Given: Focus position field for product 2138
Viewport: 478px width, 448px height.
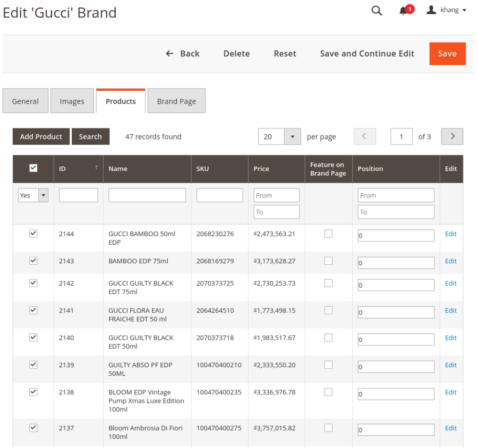Looking at the screenshot, I should pos(396,394).
